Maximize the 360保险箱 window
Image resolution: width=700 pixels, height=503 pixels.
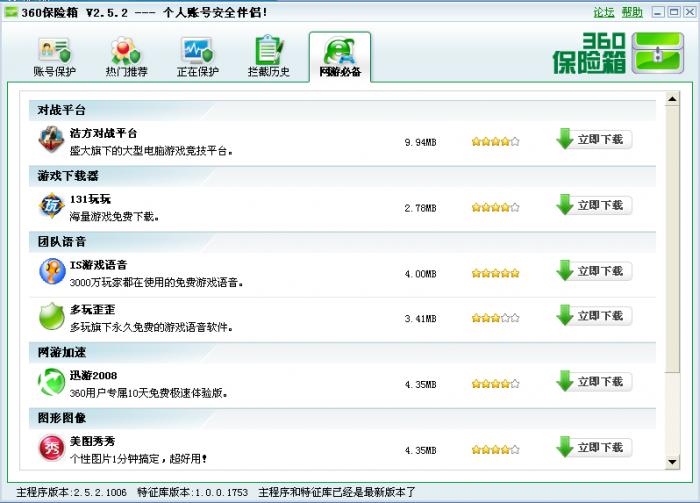pos(674,12)
